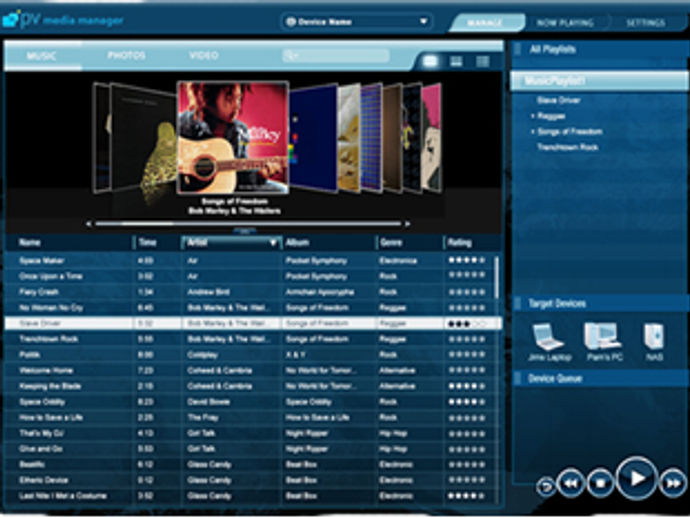Click the "Electronica" genre cell
Viewport: 690px width, 518px height.
tap(398, 261)
